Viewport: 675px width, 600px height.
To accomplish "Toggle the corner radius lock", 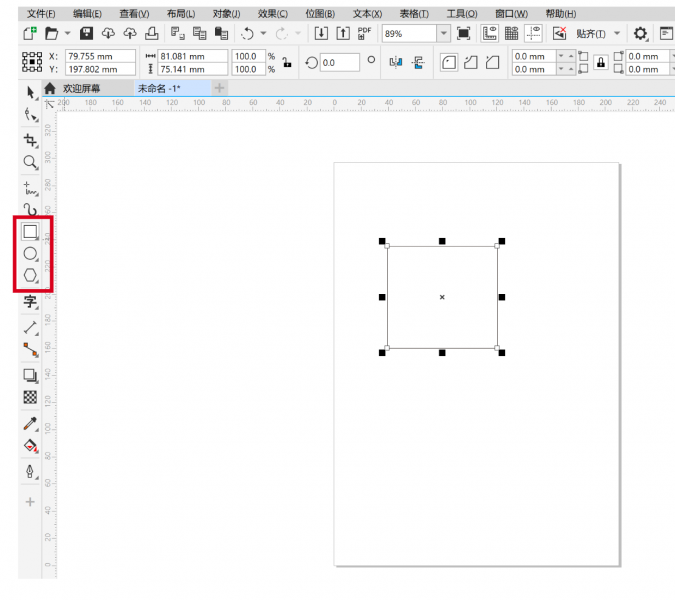I will coord(601,62).
